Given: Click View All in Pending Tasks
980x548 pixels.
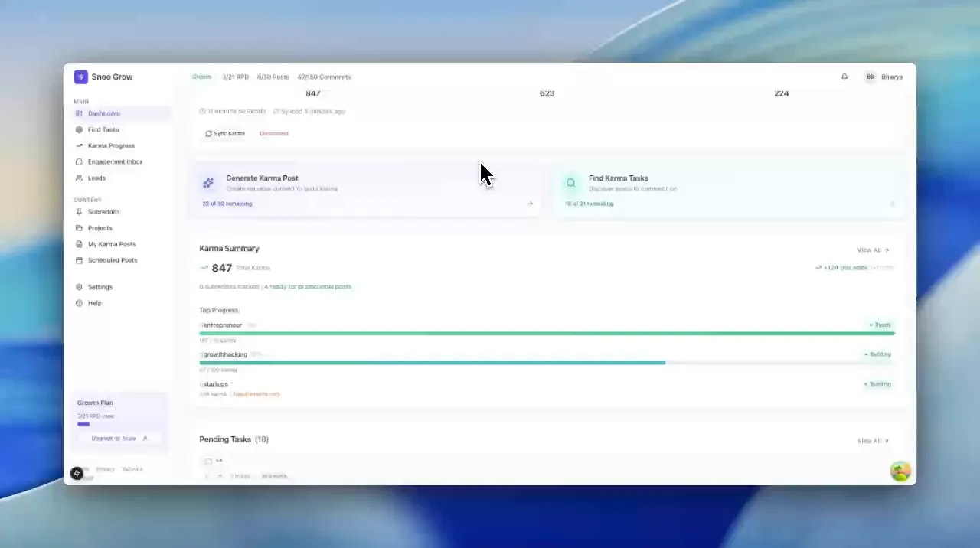Looking at the screenshot, I should coord(871,440).
